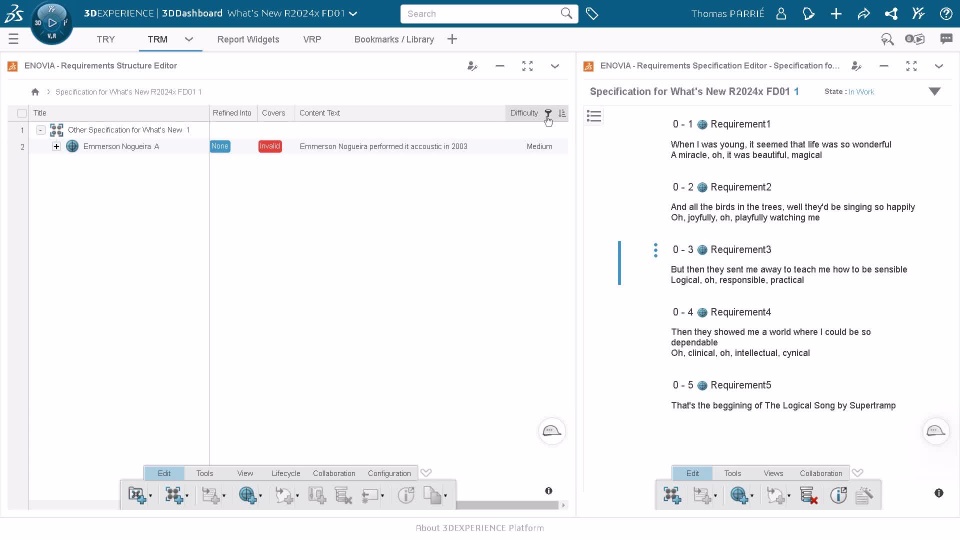Focus the Search input field
Viewport: 960px width, 540px height.
(482, 13)
